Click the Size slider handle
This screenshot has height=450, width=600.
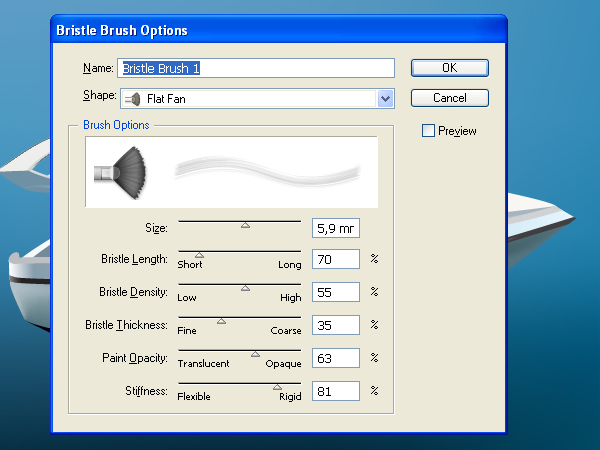coord(245,225)
